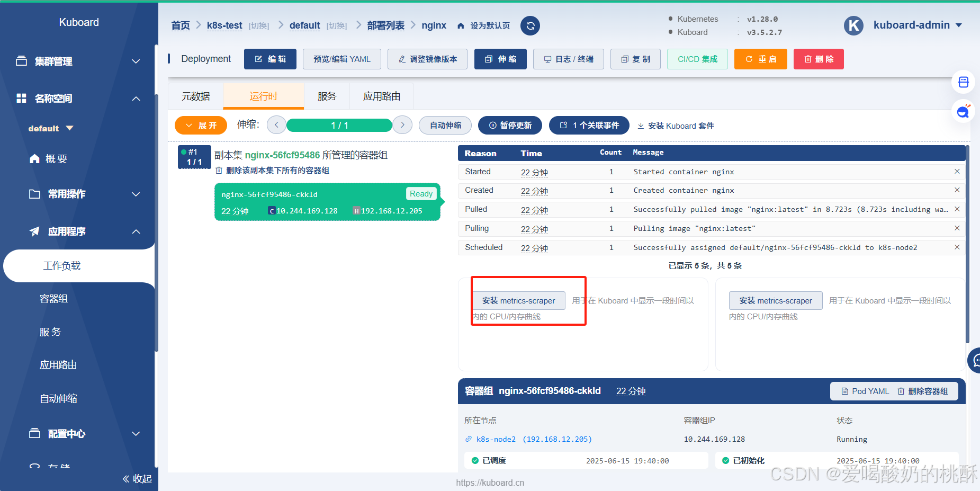Open the default namespace dropdown
980x491 pixels.
pyautogui.click(x=51, y=128)
